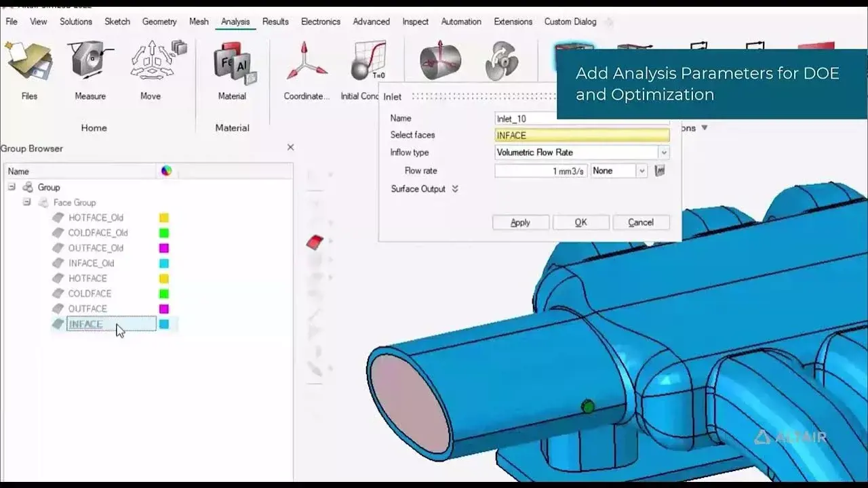868x488 pixels.
Task: Open the Inflow type dropdown
Action: coord(664,152)
